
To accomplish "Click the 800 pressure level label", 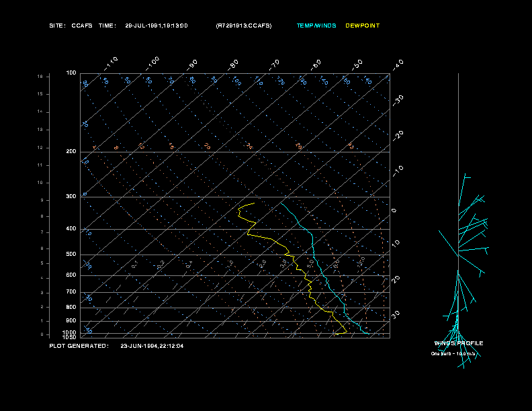I will point(71,307).
